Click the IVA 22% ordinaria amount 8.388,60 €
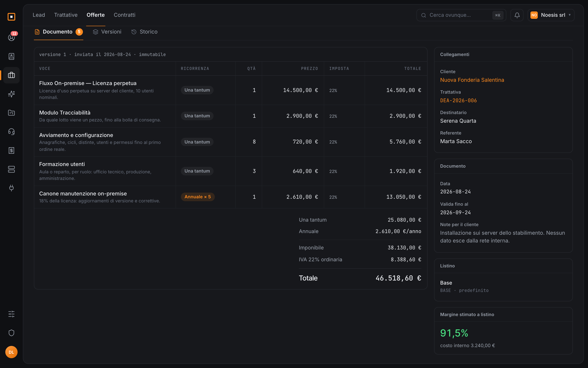The height and width of the screenshot is (368, 588). 406,260
